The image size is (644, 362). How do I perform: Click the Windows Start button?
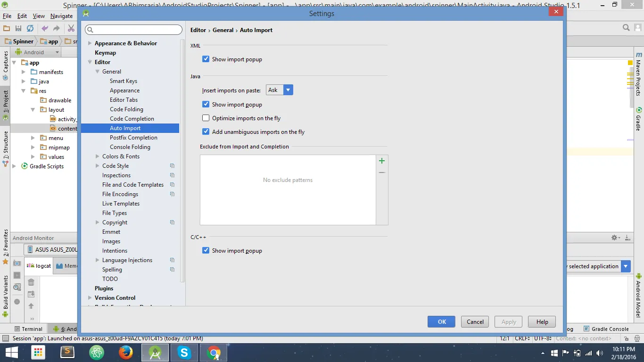(11, 353)
